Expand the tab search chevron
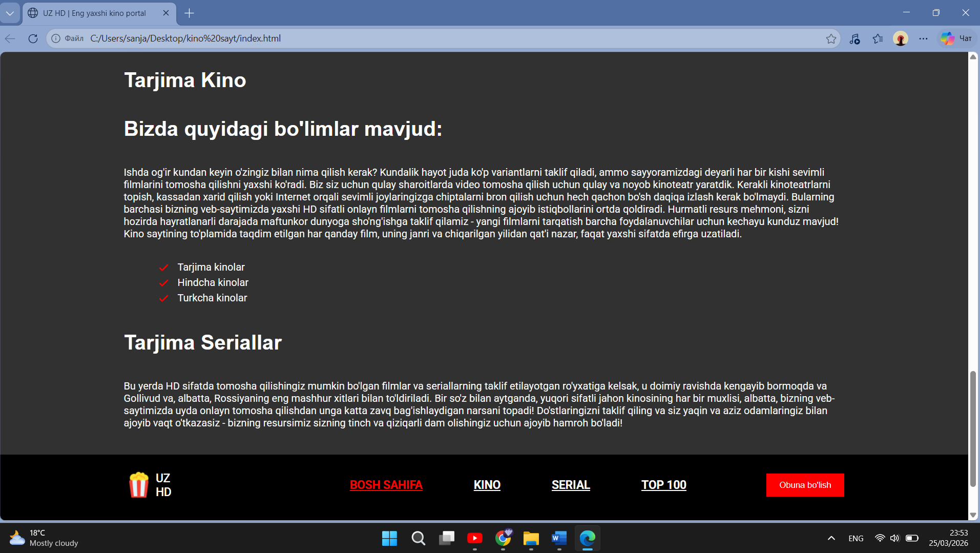Image resolution: width=980 pixels, height=553 pixels. (x=10, y=13)
